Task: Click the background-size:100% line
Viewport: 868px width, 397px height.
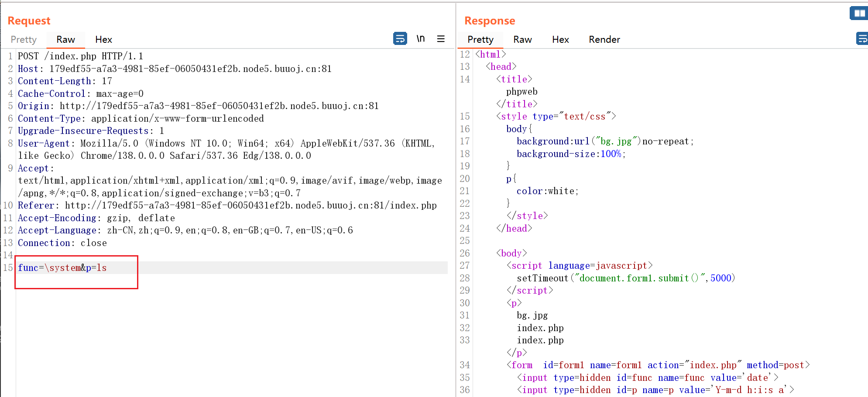Action: [571, 154]
